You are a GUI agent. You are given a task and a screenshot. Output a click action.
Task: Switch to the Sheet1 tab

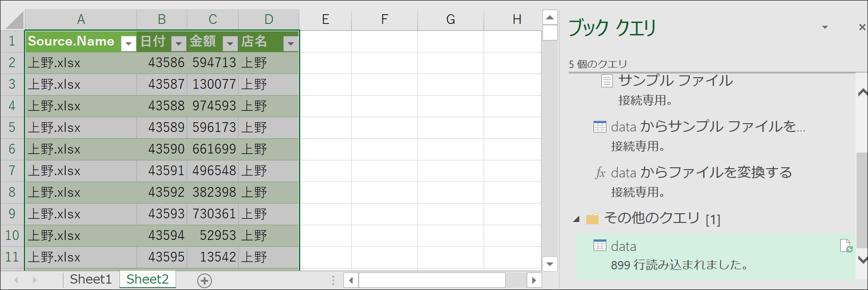tap(91, 279)
